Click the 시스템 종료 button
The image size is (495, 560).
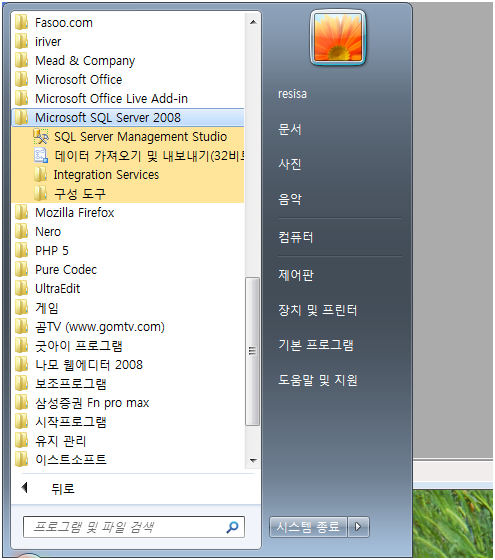coord(308,526)
